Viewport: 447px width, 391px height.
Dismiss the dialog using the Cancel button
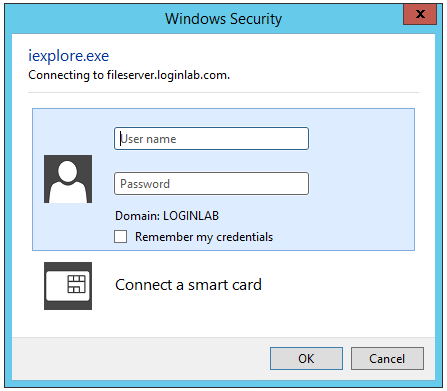tap(387, 359)
